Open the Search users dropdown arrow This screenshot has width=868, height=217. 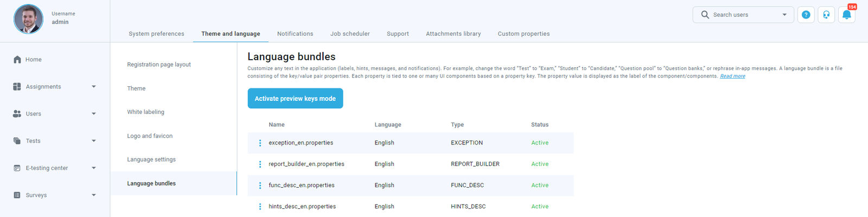[784, 15]
